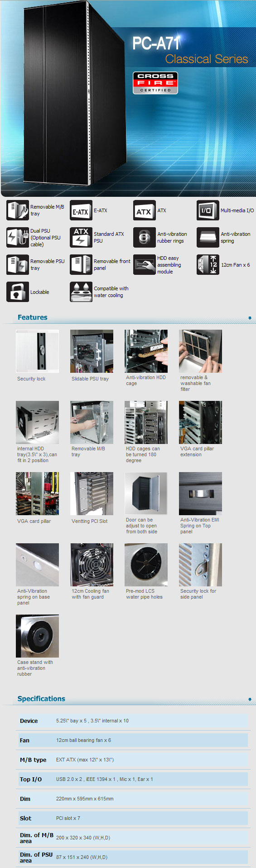Click the Top I/O row label
This screenshot has height=868, width=256.
31,780
